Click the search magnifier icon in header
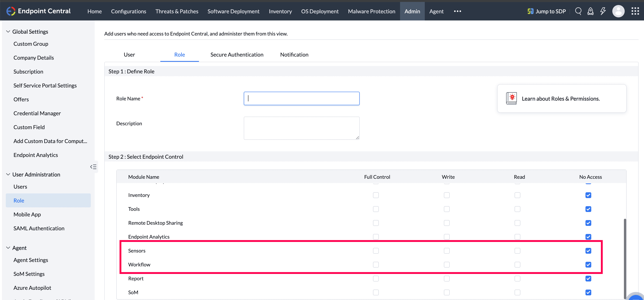644x300 pixels. click(x=578, y=11)
